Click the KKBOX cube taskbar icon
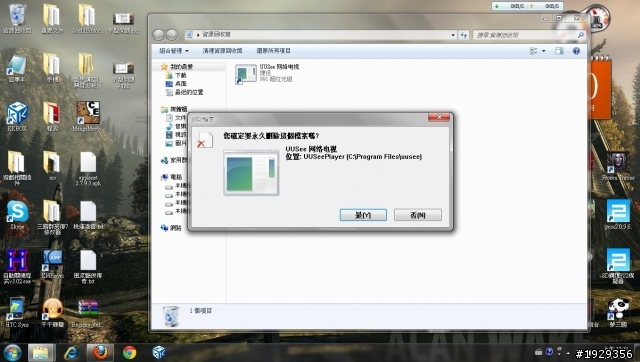This screenshot has height=362, width=640. pos(158,353)
